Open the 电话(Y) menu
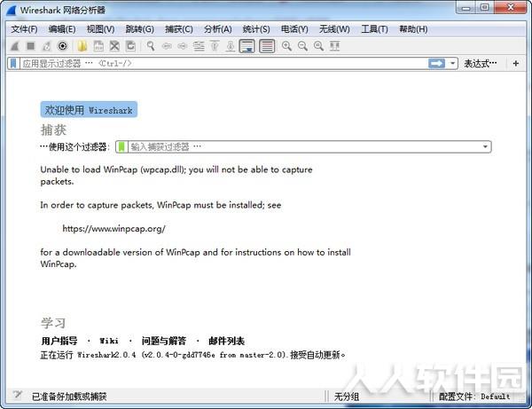This screenshot has height=409, width=532. pos(294,29)
